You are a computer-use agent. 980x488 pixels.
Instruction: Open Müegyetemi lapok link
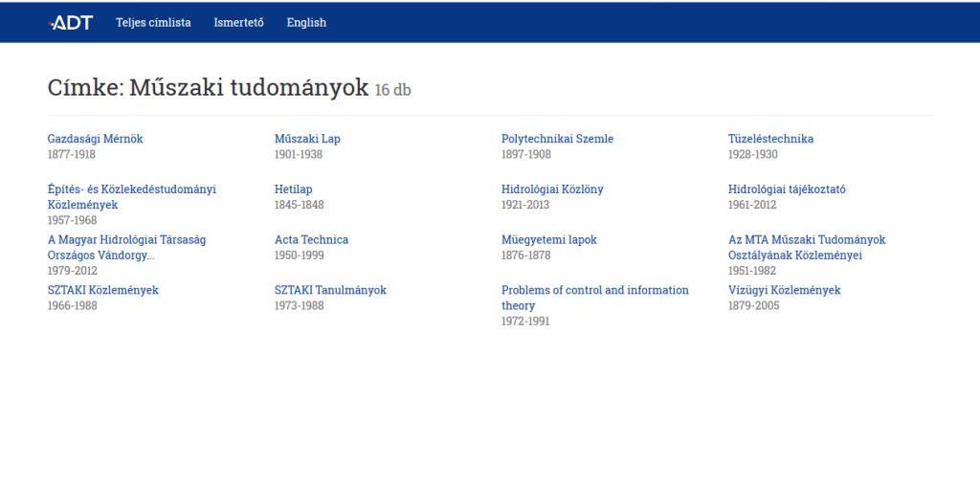(548, 240)
